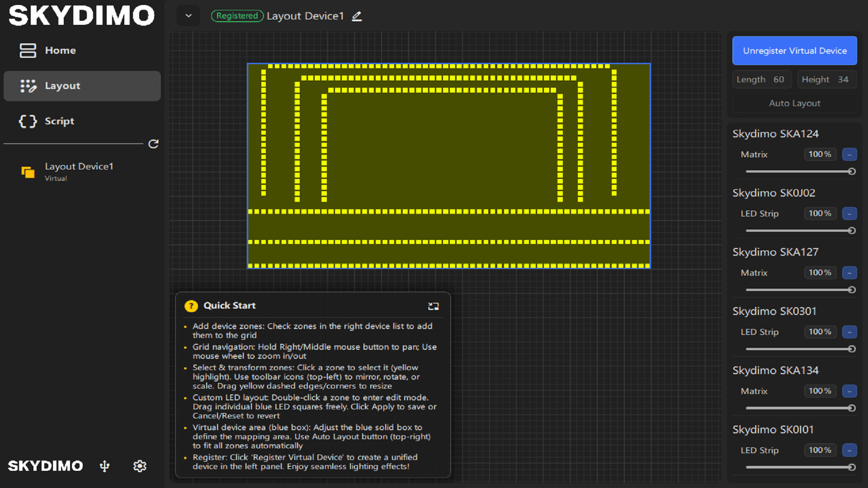Click the pencil icon to rename Layout Device1
This screenshot has width=868, height=488.
[x=356, y=16]
